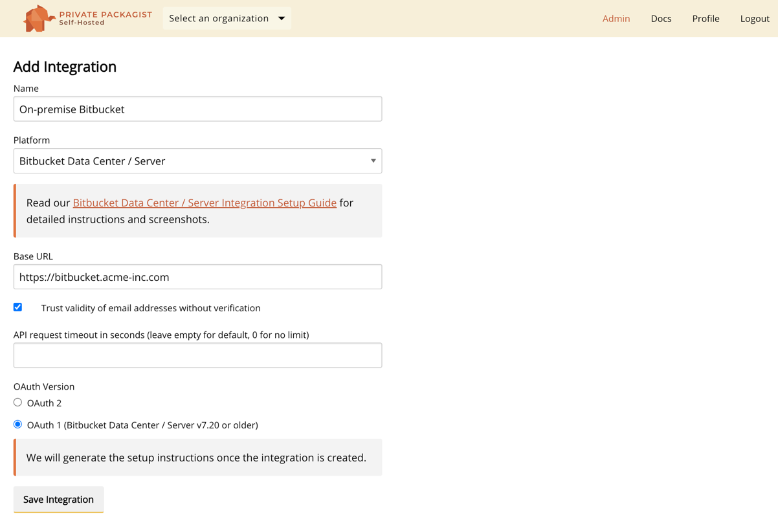Click the OAuth 1 option's label text
This screenshot has width=778, height=532.
142,425
